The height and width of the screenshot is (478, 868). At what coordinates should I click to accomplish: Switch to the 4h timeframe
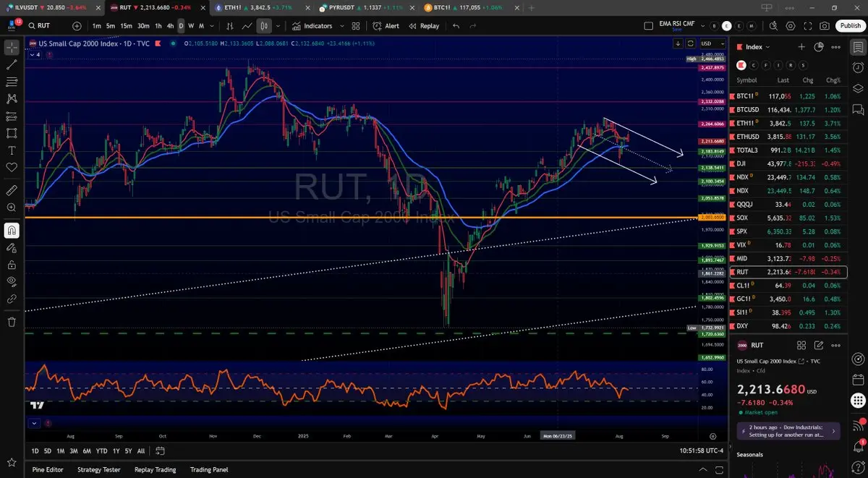170,26
